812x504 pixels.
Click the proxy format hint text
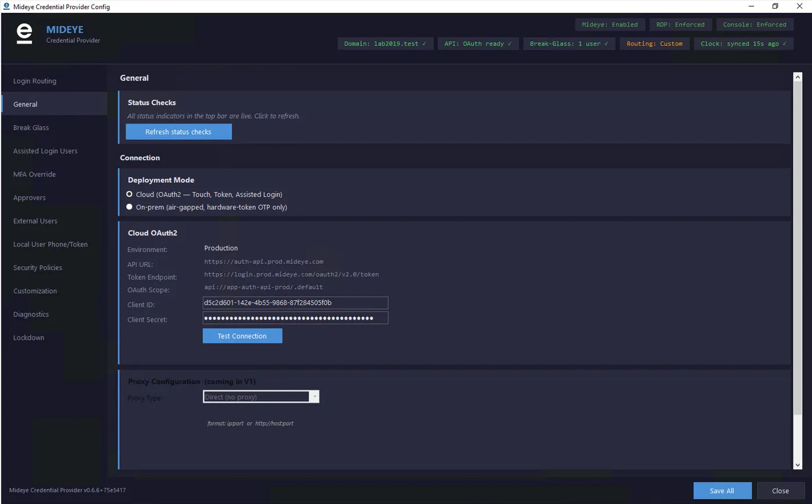pyautogui.click(x=251, y=423)
